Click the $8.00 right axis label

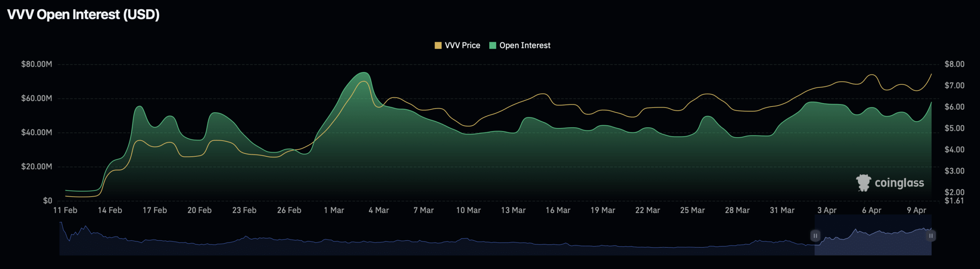[954, 64]
